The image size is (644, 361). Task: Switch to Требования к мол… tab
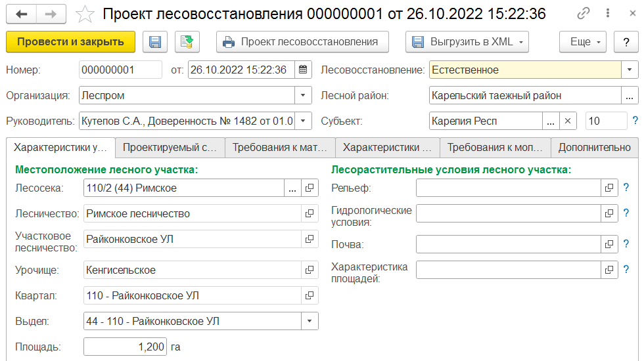(495, 148)
